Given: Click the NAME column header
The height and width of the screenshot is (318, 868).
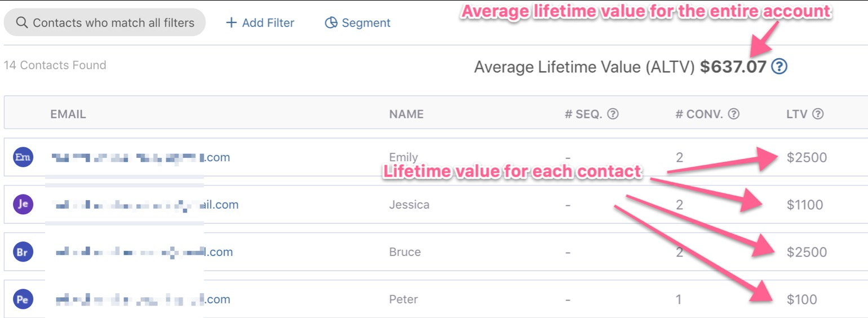Looking at the screenshot, I should coord(406,114).
